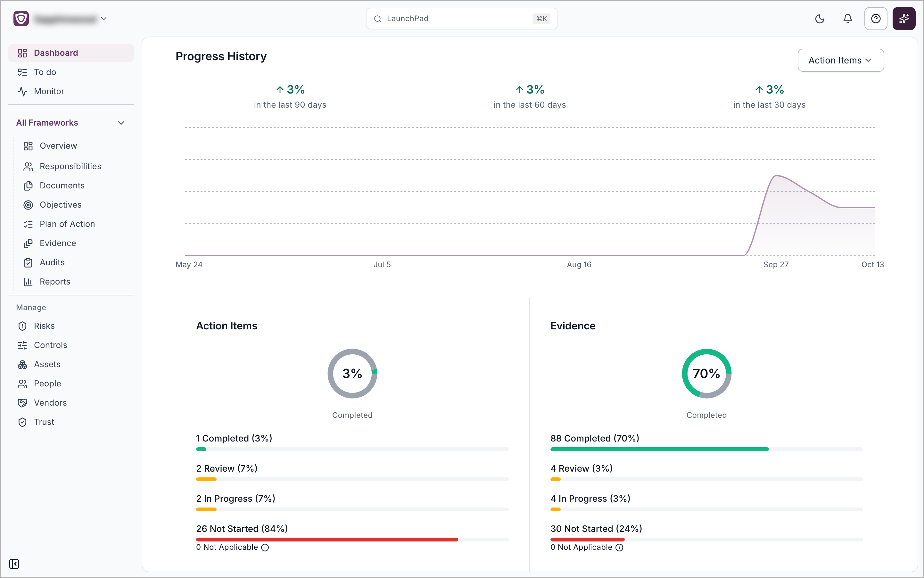Click the ⌘K shortcut badge
Viewport: 924px width, 578px height.
(x=541, y=18)
